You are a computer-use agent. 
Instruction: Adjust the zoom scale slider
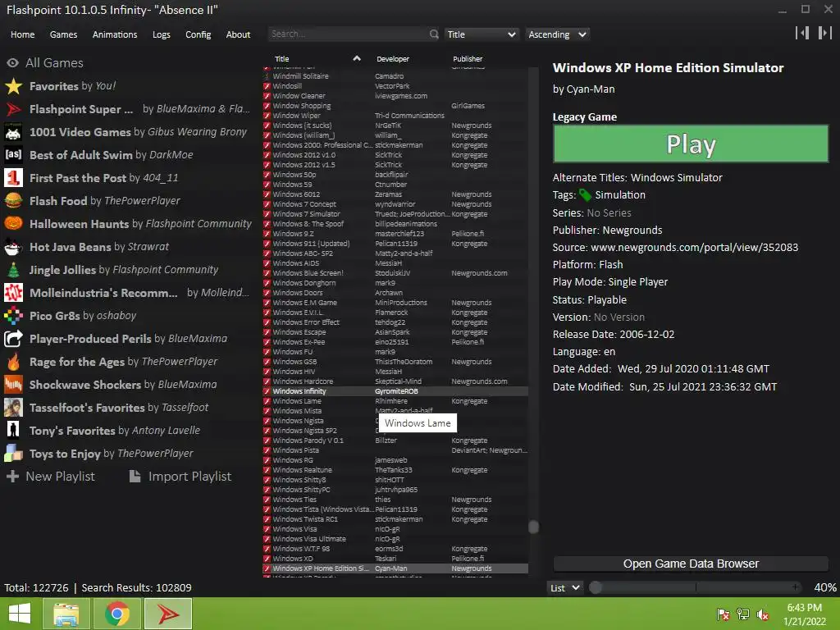(x=696, y=587)
